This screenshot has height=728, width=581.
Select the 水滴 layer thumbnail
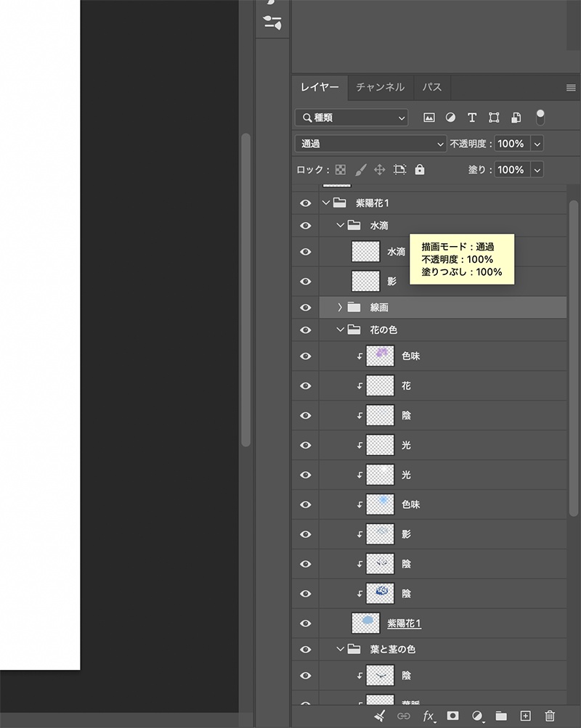(366, 252)
